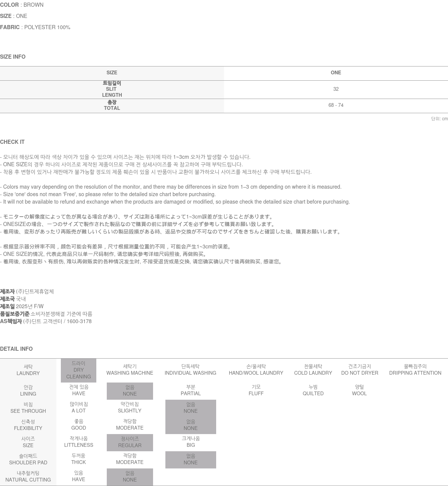Image resolution: width=448 pixels, height=486 pixels.
Task: Click Thick in the Shoulder Pad row
Action: point(78,459)
